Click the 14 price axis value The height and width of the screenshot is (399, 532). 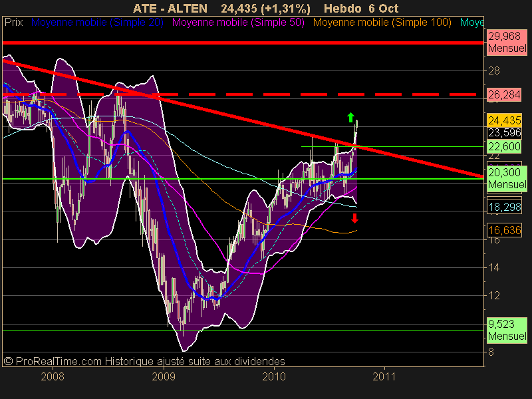click(494, 268)
